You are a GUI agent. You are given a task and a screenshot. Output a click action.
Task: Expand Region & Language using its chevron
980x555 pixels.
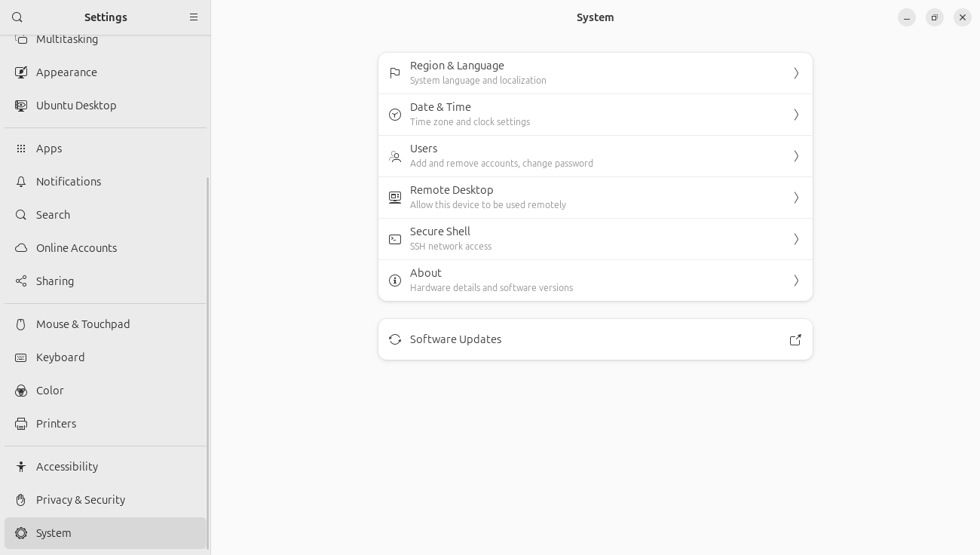[796, 73]
